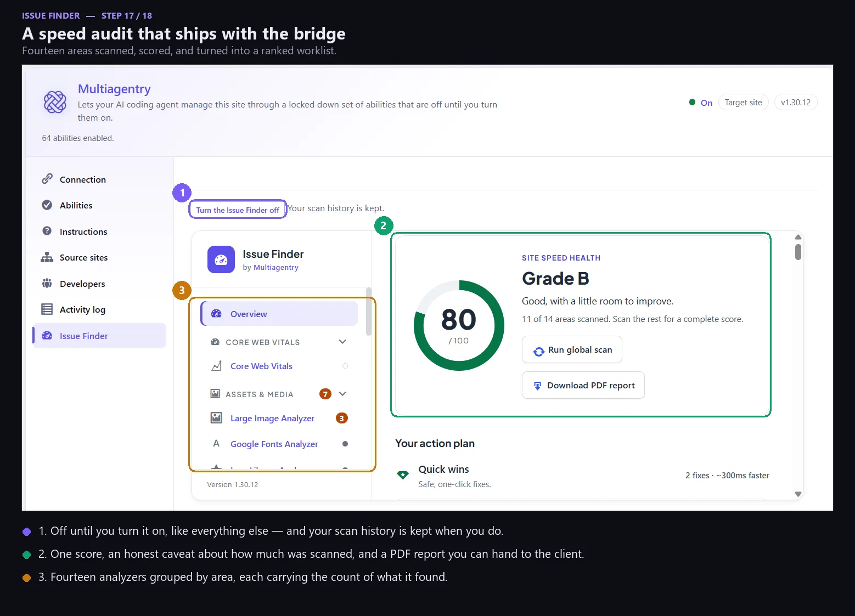Click the empty circle beside Core Web Vitals
Screen dimensions: 855x616
click(x=345, y=366)
